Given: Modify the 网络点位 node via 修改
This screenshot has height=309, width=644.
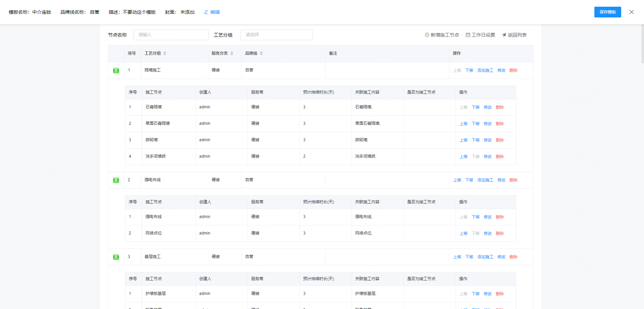Looking at the screenshot, I should (x=487, y=234).
